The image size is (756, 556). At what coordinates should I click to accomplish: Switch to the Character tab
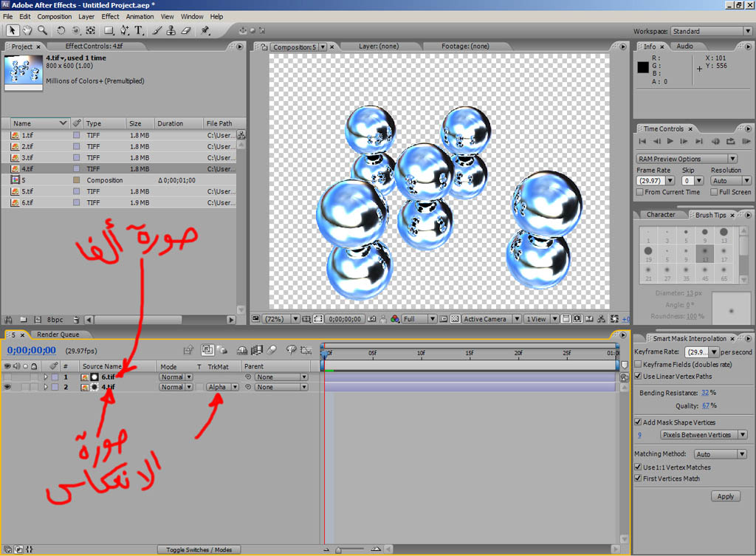tap(661, 215)
